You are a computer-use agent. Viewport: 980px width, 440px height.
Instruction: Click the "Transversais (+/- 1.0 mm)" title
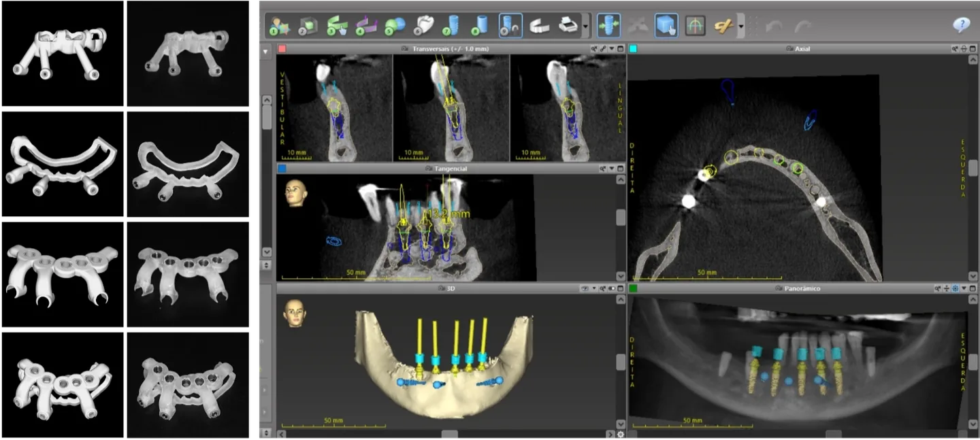pos(450,49)
